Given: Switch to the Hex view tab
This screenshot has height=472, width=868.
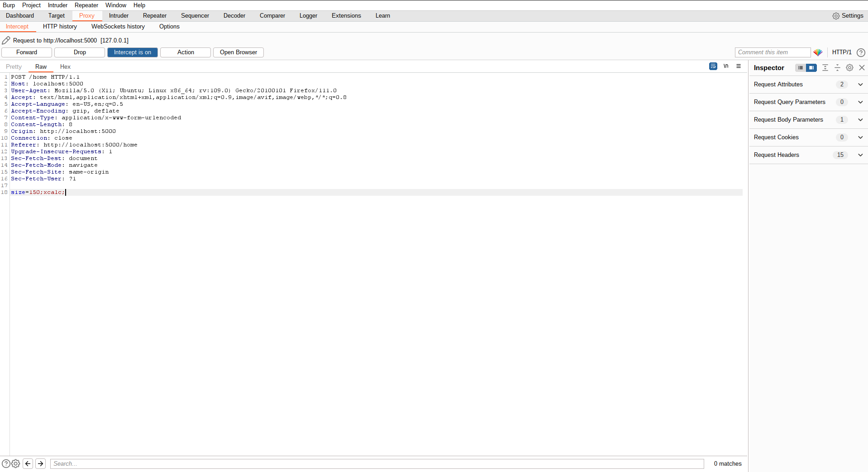Looking at the screenshot, I should coord(65,67).
